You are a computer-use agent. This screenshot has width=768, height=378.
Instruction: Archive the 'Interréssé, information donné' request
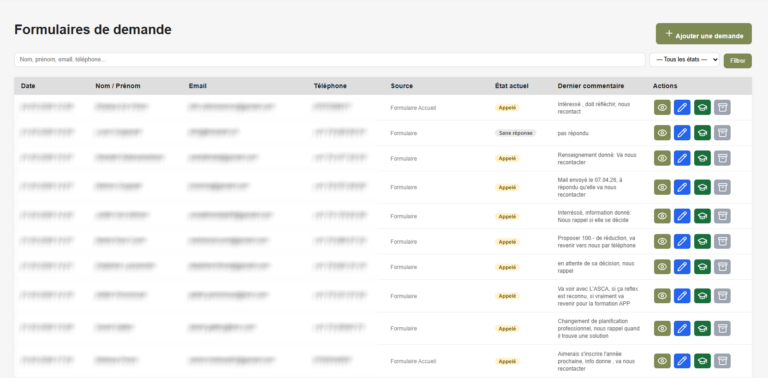pyautogui.click(x=722, y=216)
